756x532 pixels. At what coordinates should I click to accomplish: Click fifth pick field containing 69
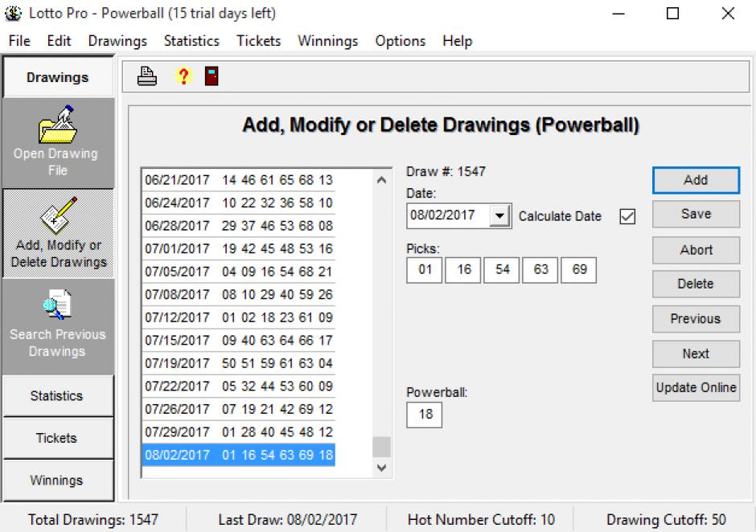[x=579, y=269]
